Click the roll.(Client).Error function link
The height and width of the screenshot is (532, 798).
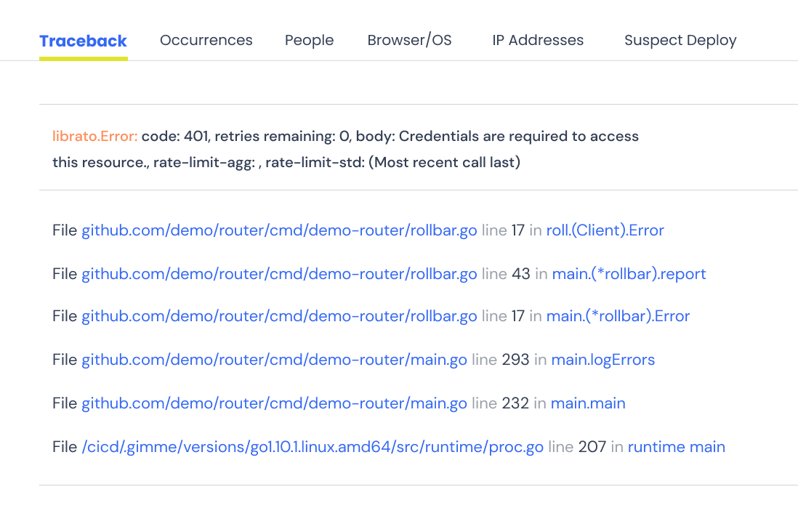[x=603, y=230]
